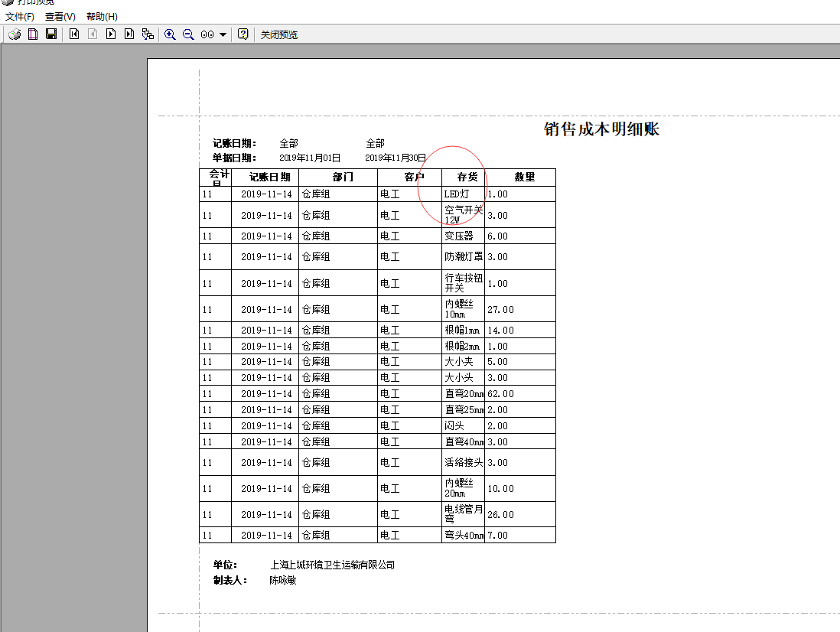Click quantity value 14.00

(500, 331)
